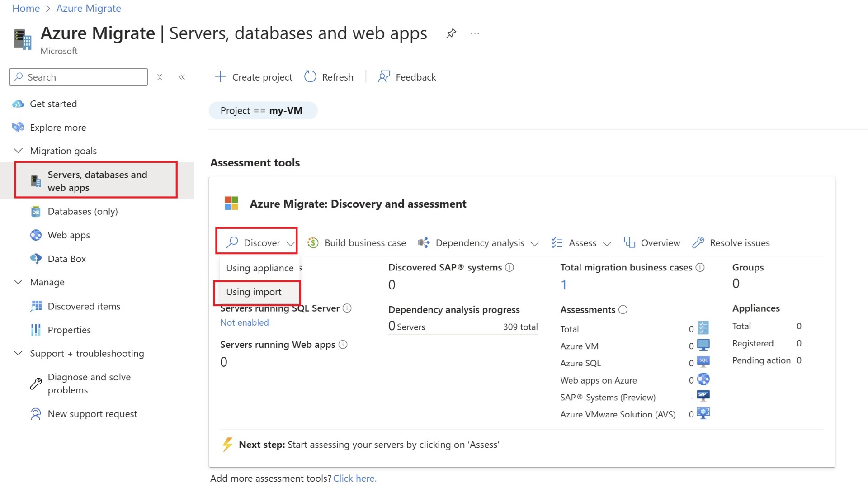Click Resolve issues button
This screenshot has height=488, width=868.
[x=731, y=243]
